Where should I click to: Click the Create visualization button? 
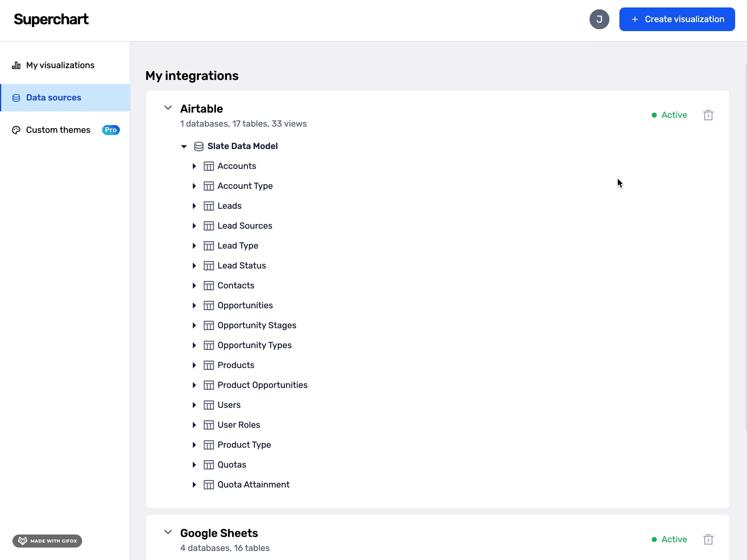[x=677, y=19]
